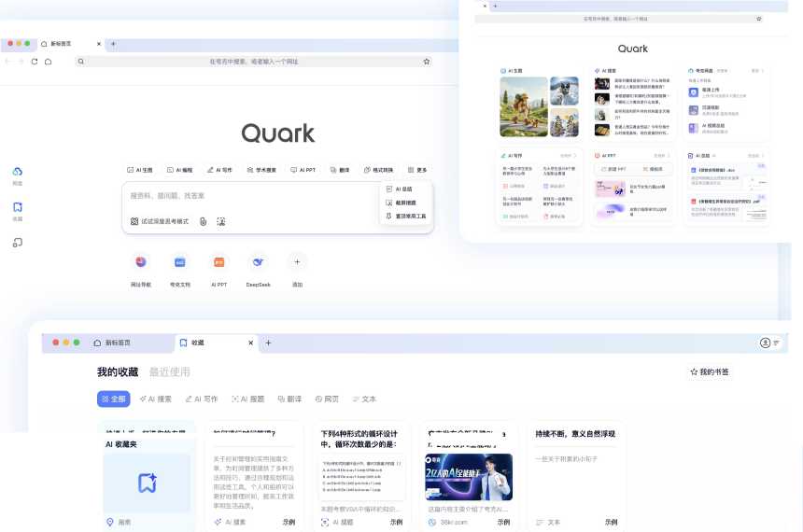803x532 pixels.
Task: Select 格式转换 tool above the search box
Action: (x=378, y=170)
